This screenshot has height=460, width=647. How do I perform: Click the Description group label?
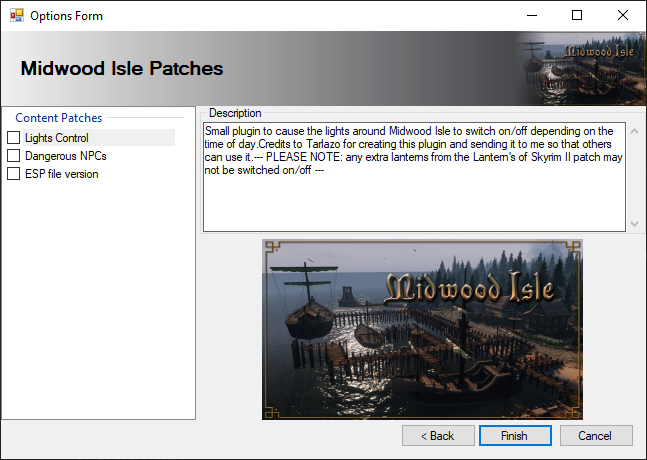coord(235,113)
